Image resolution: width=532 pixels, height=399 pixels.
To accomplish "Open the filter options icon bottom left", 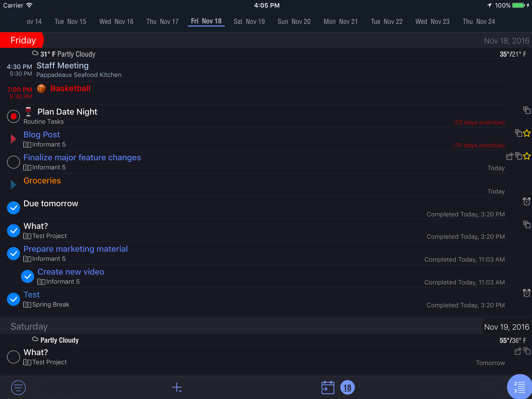I will [18, 387].
